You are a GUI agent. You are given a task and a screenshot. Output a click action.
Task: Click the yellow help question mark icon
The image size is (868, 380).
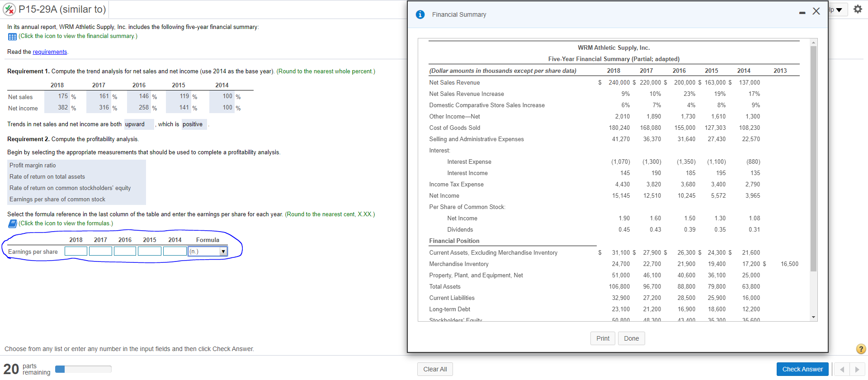(861, 349)
